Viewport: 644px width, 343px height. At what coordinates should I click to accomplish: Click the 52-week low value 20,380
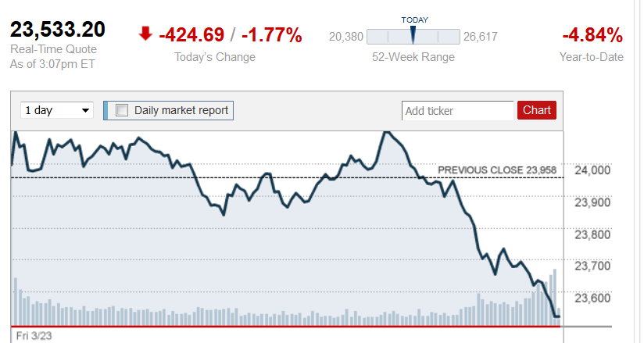coord(345,37)
